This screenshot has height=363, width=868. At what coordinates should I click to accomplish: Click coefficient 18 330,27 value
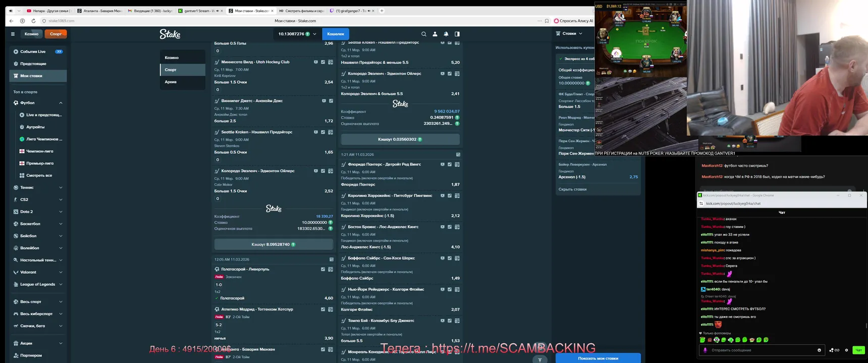click(x=324, y=216)
